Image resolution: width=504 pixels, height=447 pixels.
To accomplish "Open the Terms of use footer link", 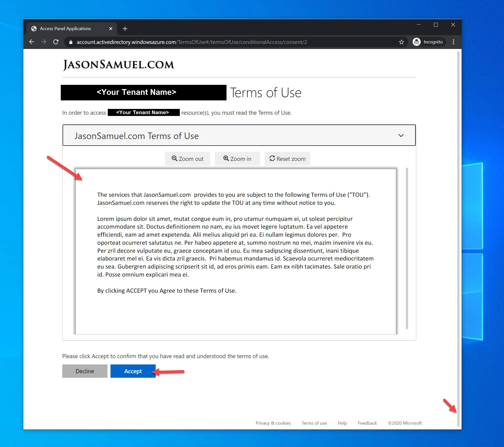I will click(x=314, y=423).
